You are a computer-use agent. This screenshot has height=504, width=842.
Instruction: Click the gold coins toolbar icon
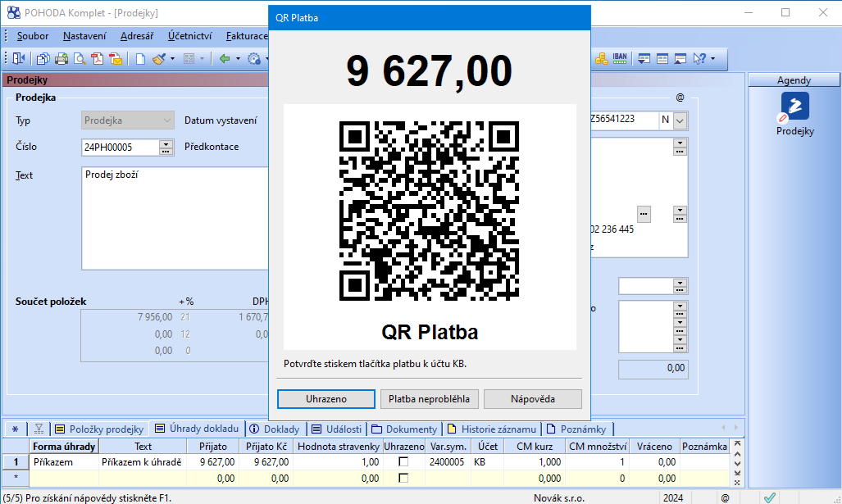click(x=602, y=58)
